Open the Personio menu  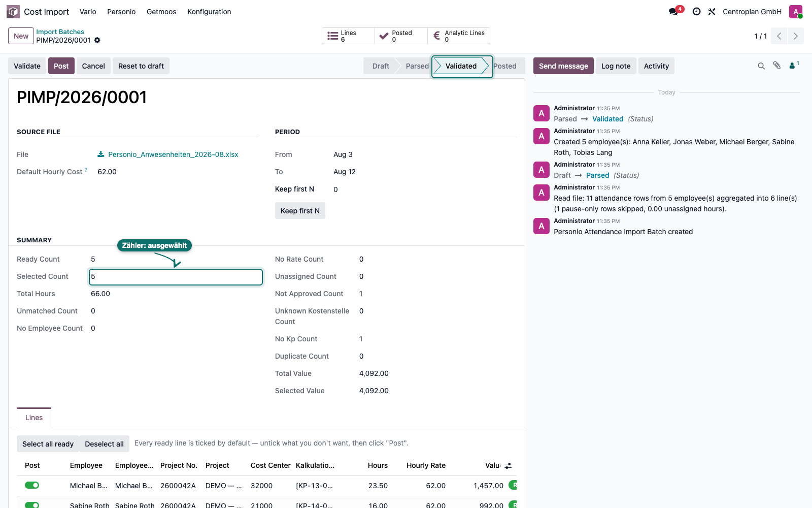tap(121, 12)
